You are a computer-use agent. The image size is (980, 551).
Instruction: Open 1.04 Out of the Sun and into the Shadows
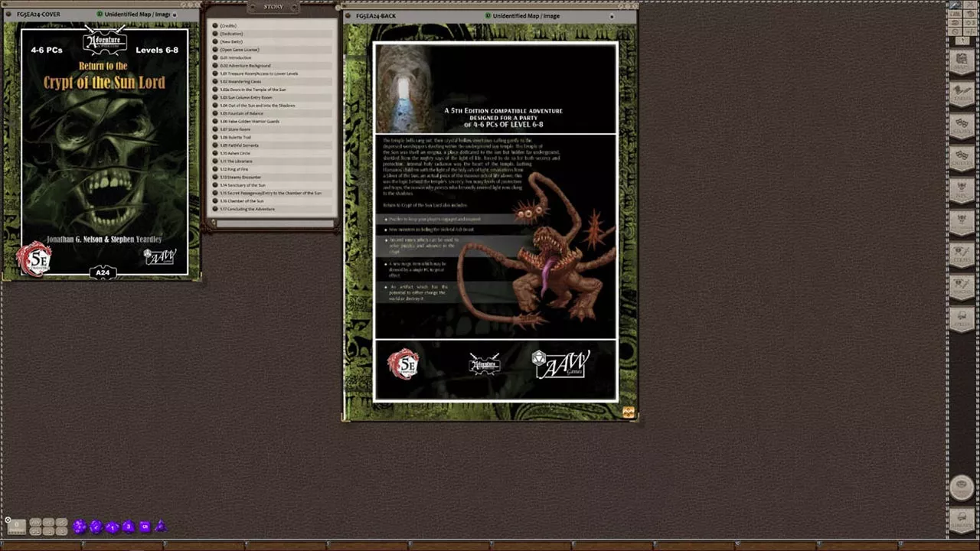tap(273, 106)
